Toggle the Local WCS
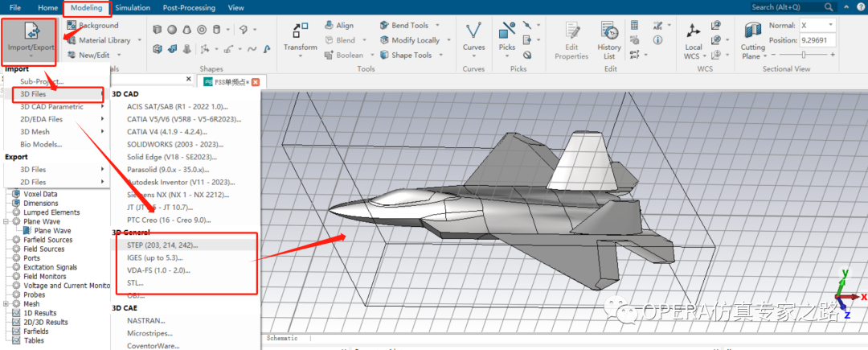The width and height of the screenshot is (868, 350). (x=693, y=40)
